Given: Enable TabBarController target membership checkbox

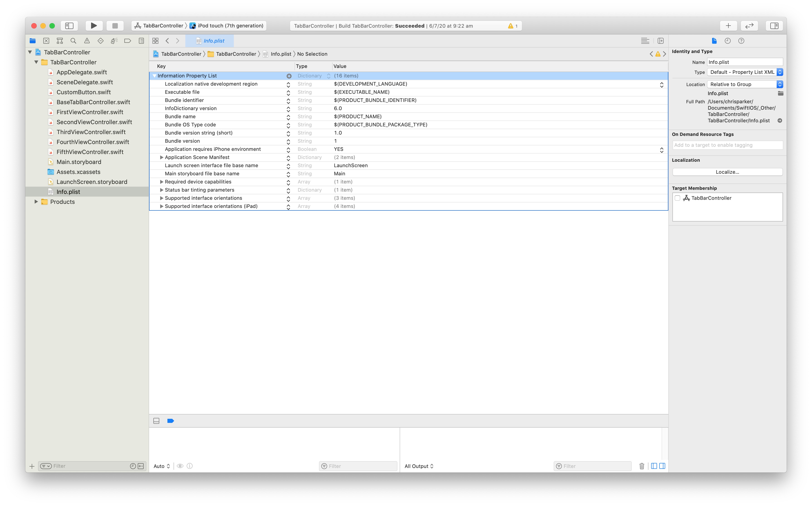Looking at the screenshot, I should click(677, 198).
